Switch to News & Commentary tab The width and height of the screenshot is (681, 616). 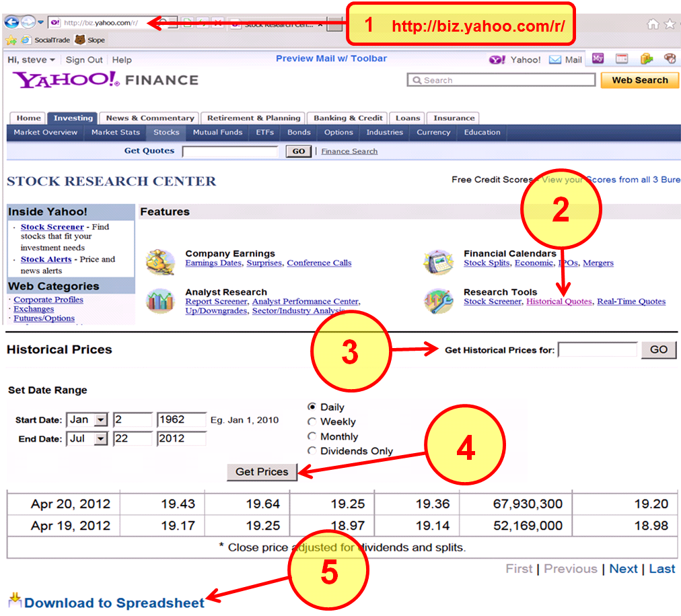[x=150, y=118]
